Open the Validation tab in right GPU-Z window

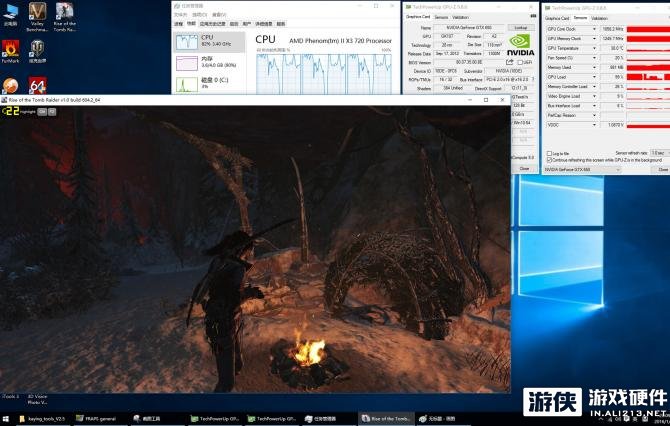pyautogui.click(x=599, y=18)
